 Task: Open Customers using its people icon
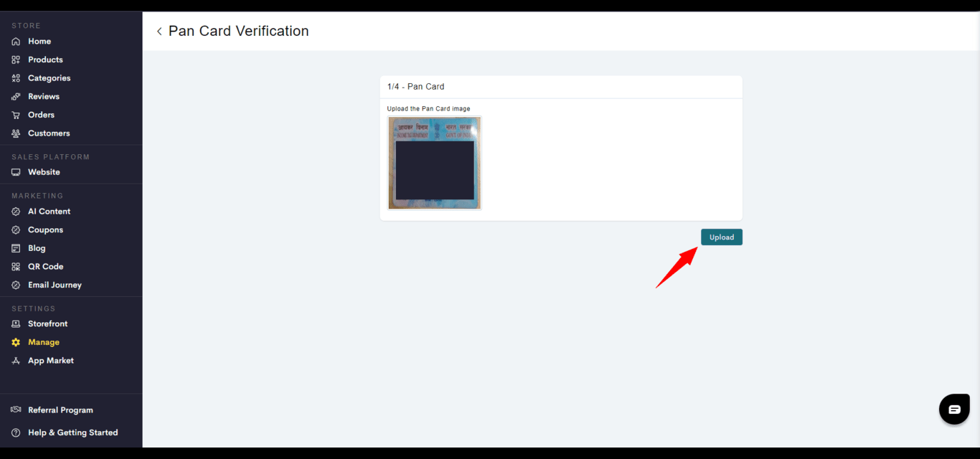coord(16,133)
